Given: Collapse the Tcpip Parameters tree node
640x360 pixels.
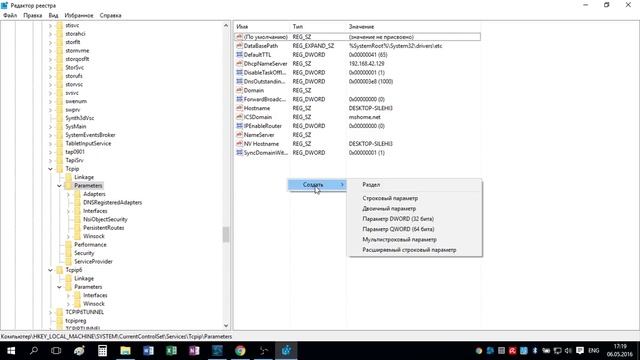Looking at the screenshot, I should (x=60, y=186).
